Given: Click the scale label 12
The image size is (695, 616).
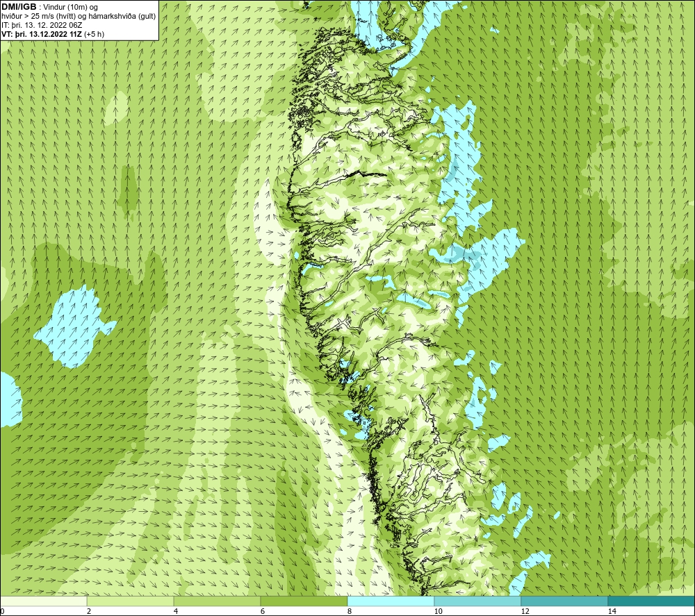Looking at the screenshot, I should [x=525, y=611].
